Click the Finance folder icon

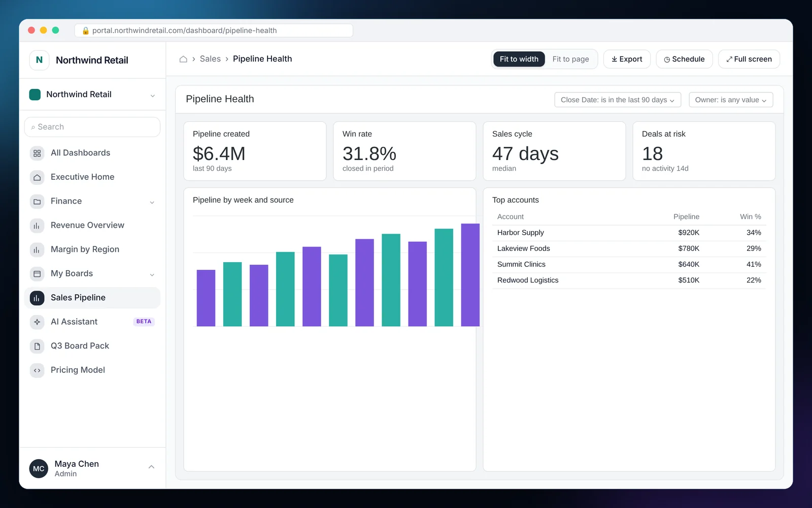37,201
